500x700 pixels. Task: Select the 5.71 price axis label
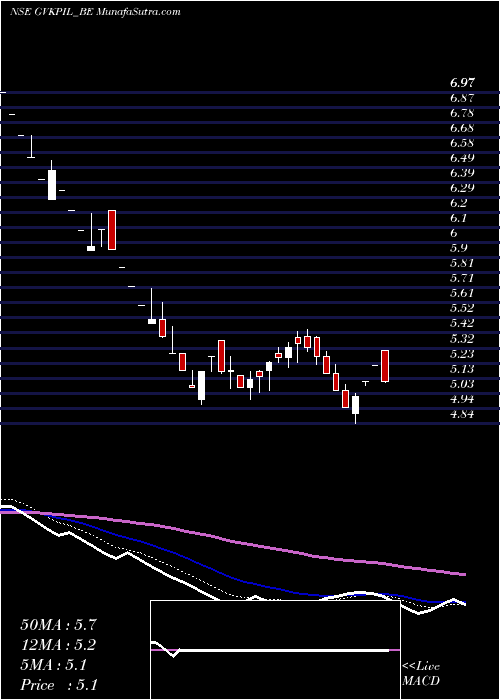click(x=462, y=279)
